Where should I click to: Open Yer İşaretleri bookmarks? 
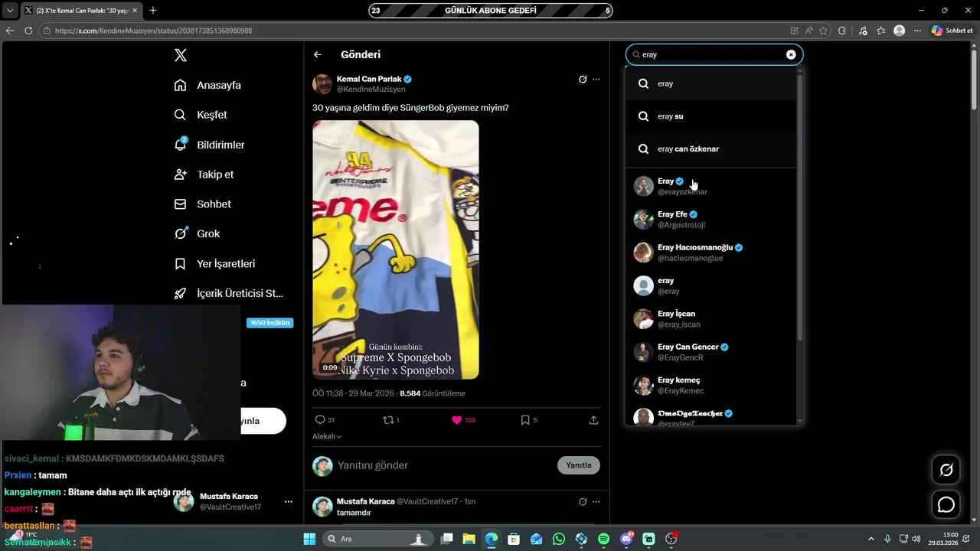pos(214,263)
